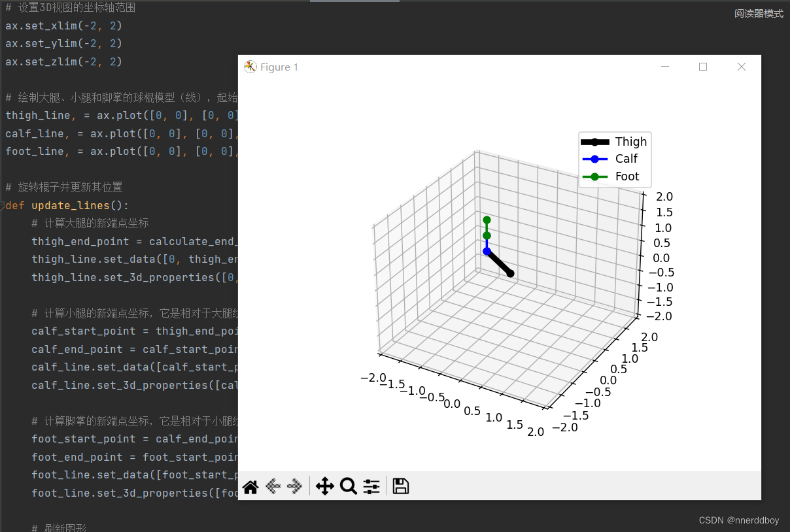Click the fold marker beside def update_lines
Viewport: 790px width, 532px height.
click(x=3, y=205)
